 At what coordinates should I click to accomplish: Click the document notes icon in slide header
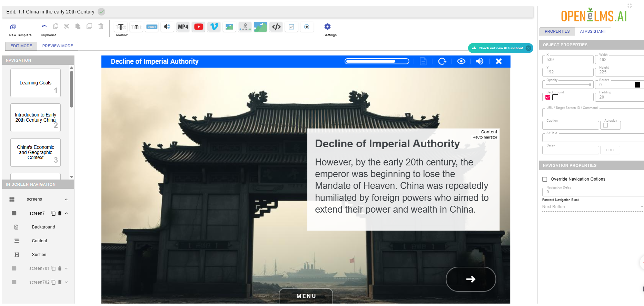tap(423, 61)
